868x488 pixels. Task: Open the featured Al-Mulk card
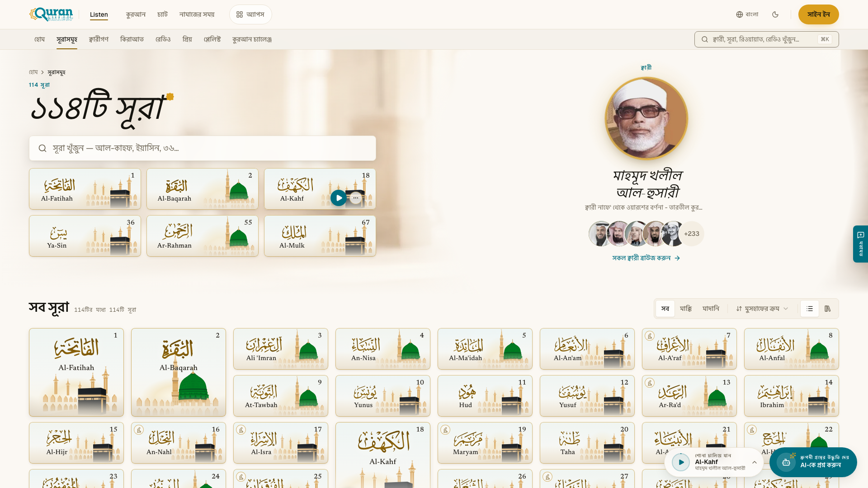(320, 236)
